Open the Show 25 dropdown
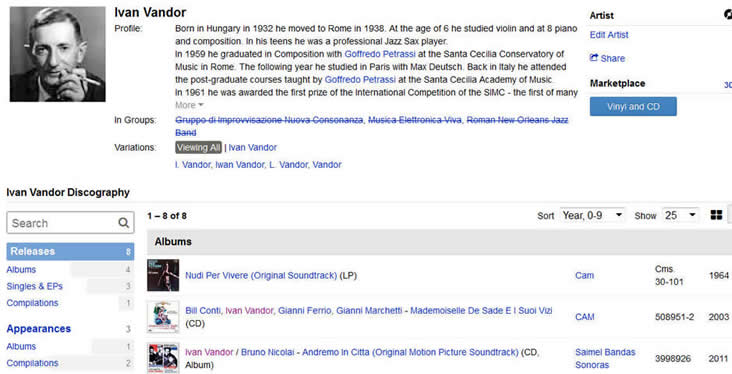Viewport: 732px width, 374px height. (x=681, y=215)
